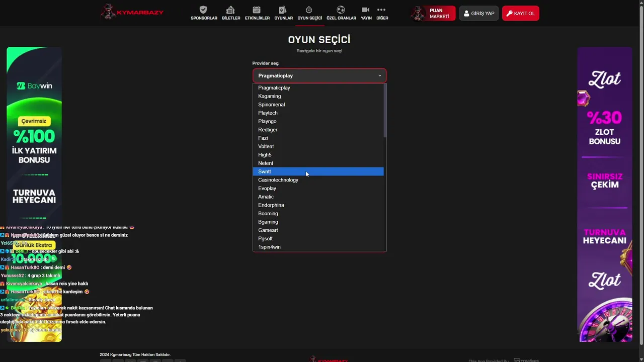The width and height of the screenshot is (644, 362).
Task: Open the Diğer three-dots menu icon
Action: pyautogui.click(x=381, y=10)
